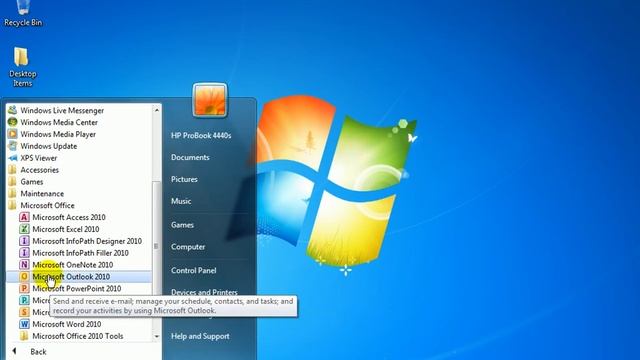640x360 pixels.
Task: Expand Microsoft Office 2010 Tools folder
Action: (79, 336)
